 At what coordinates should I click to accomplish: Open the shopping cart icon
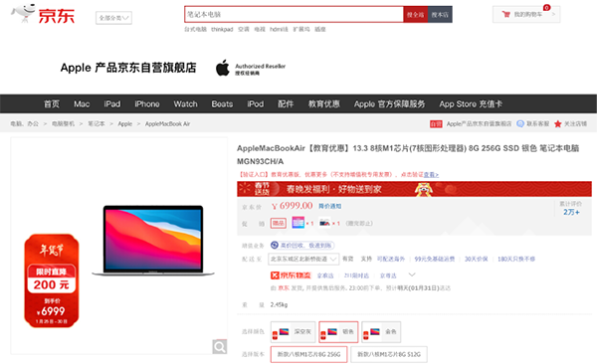point(506,15)
